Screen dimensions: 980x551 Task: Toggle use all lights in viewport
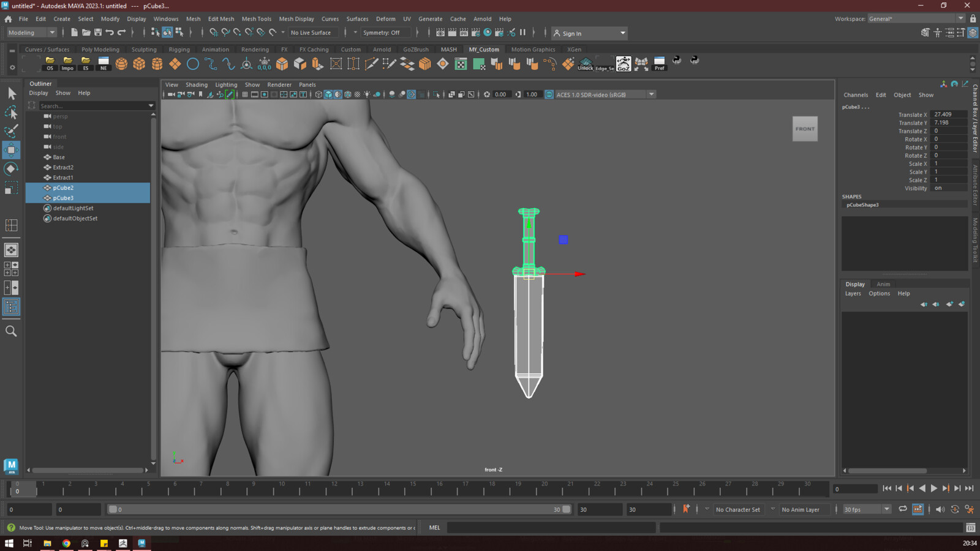367,94
